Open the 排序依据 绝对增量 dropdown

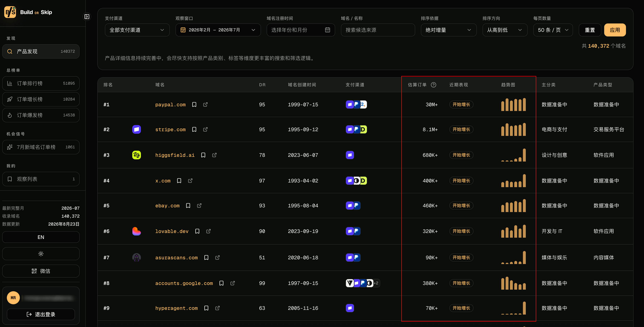448,30
